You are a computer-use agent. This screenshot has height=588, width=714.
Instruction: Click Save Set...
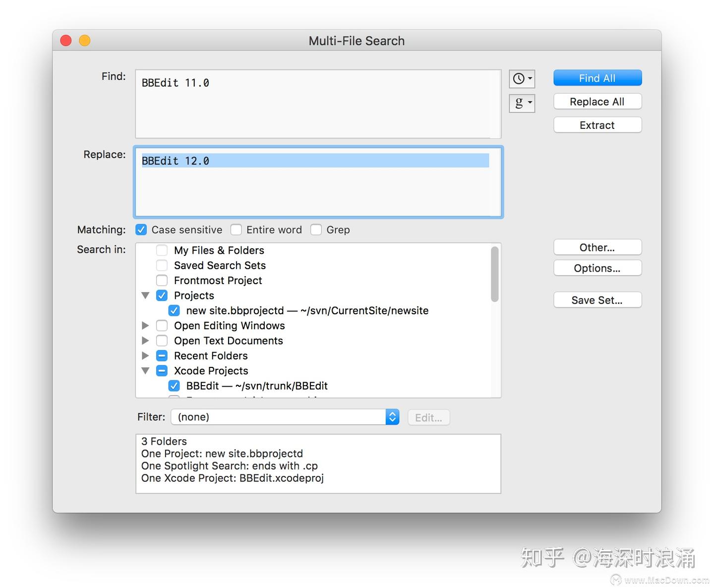597,299
